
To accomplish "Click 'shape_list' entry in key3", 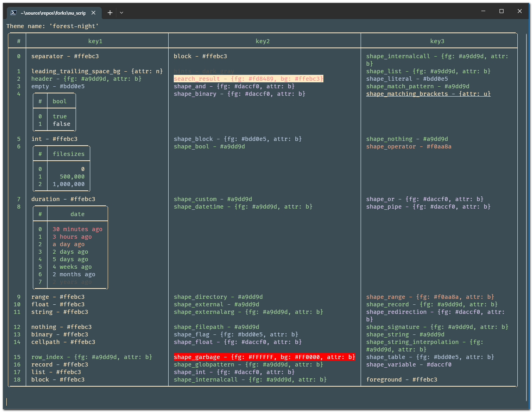I will coord(428,71).
